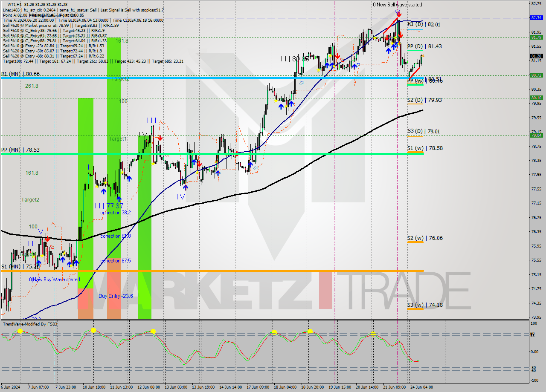Click the 'S3 (D) | 79.01' pivot label

click(424, 131)
